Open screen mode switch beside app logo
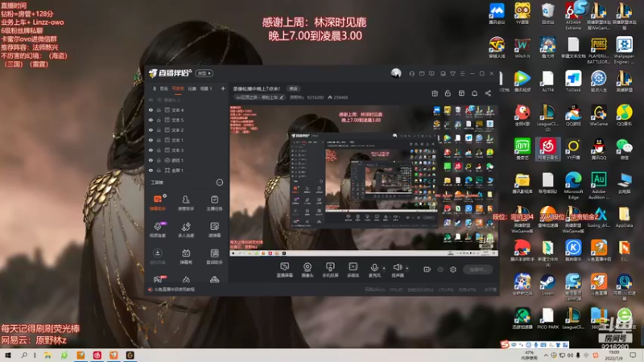The image size is (644, 362). (204, 73)
